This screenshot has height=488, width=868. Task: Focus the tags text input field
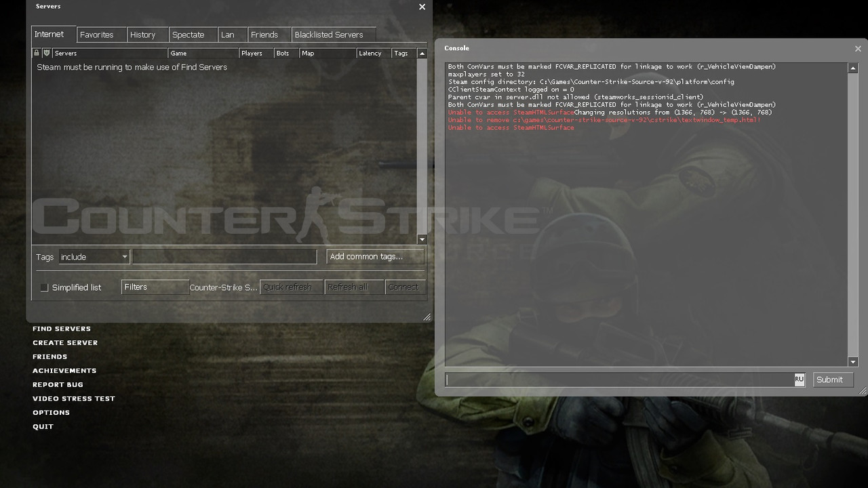click(x=224, y=257)
